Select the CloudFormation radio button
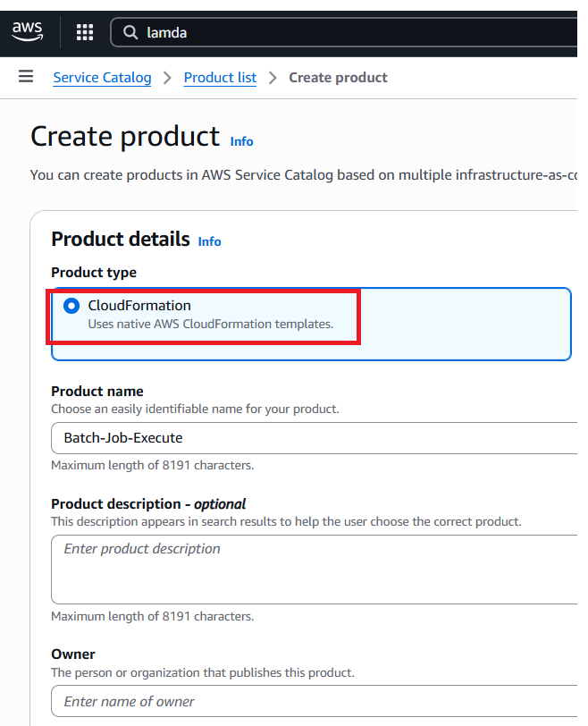The height and width of the screenshot is (726, 588). pos(71,306)
